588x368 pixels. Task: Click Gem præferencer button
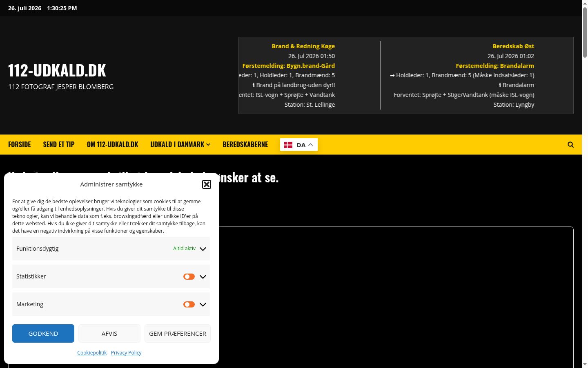click(x=178, y=334)
